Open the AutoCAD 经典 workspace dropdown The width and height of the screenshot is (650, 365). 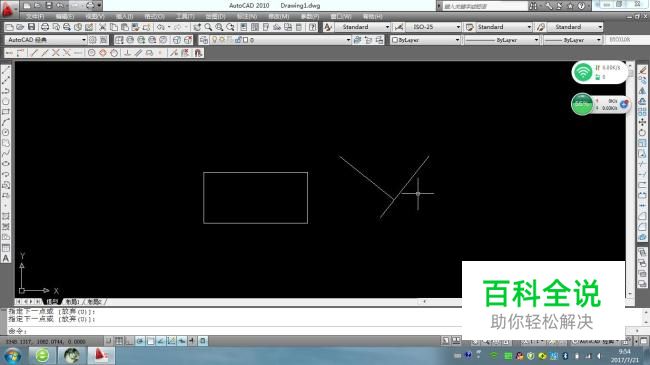click(46, 40)
